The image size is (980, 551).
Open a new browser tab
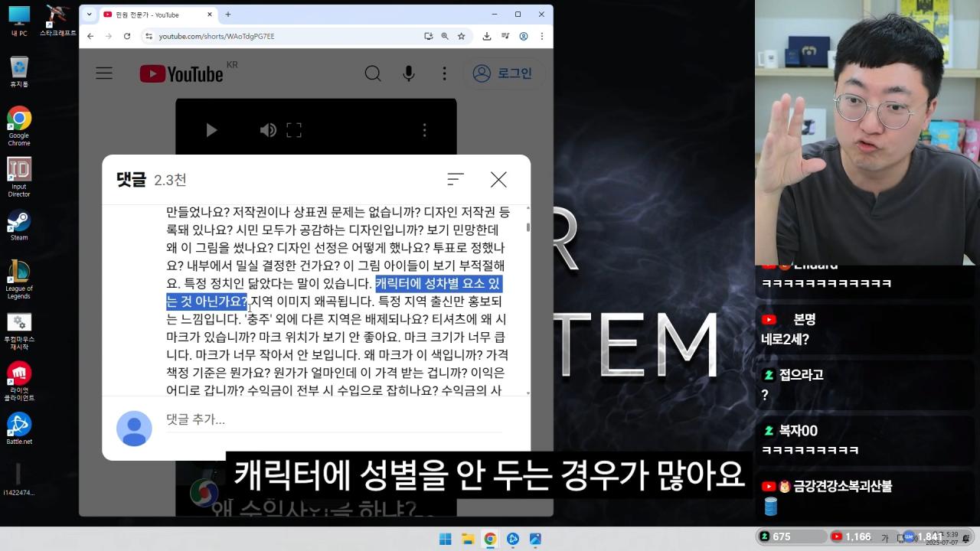coord(228,14)
